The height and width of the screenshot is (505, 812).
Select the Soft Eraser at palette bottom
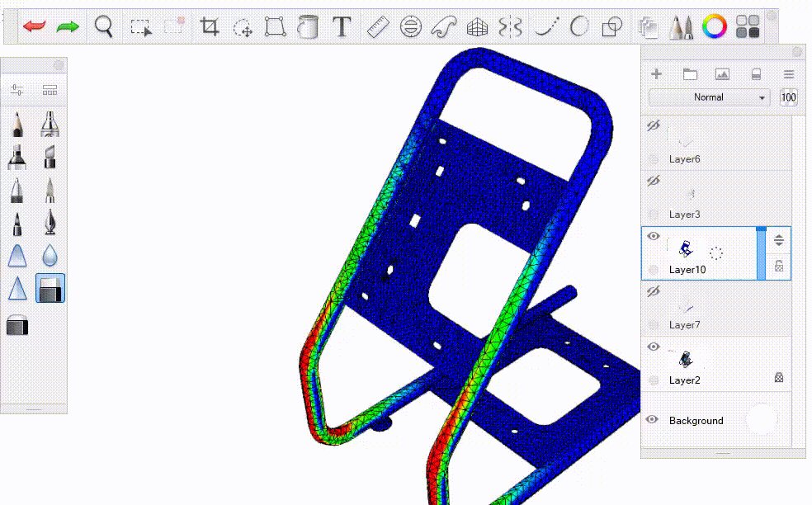click(17, 325)
